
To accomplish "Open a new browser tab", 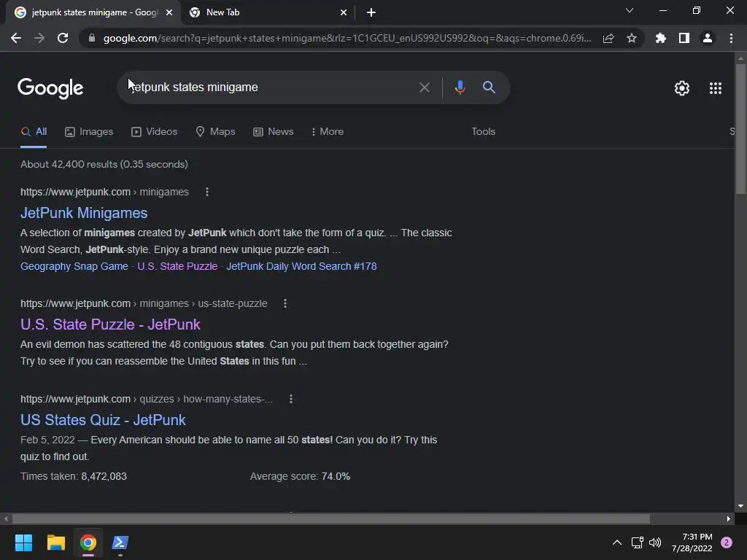I will pos(371,12).
